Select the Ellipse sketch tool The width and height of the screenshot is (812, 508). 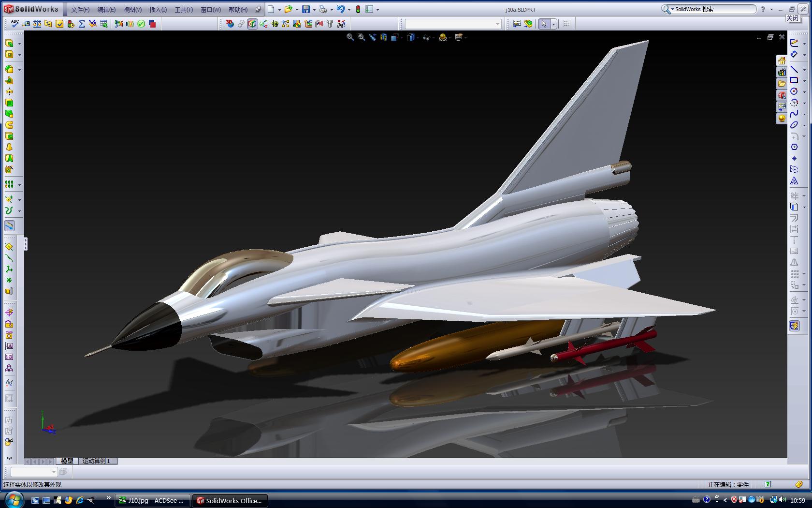pos(794,125)
